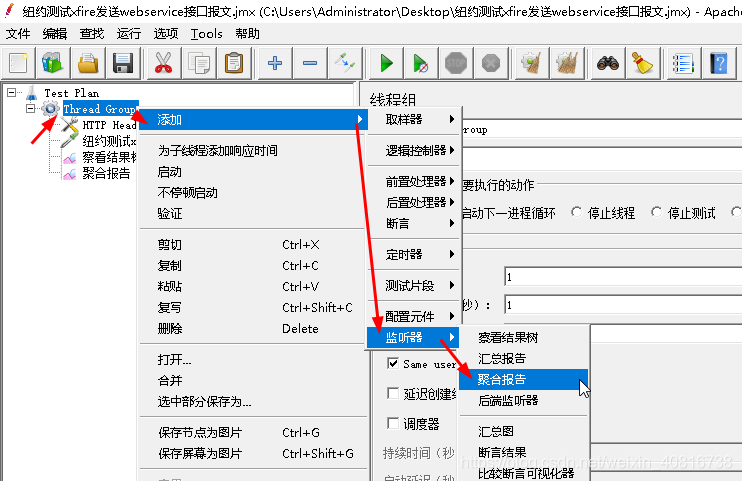
Task: Click 验证 in context menu
Action: [x=253, y=214]
